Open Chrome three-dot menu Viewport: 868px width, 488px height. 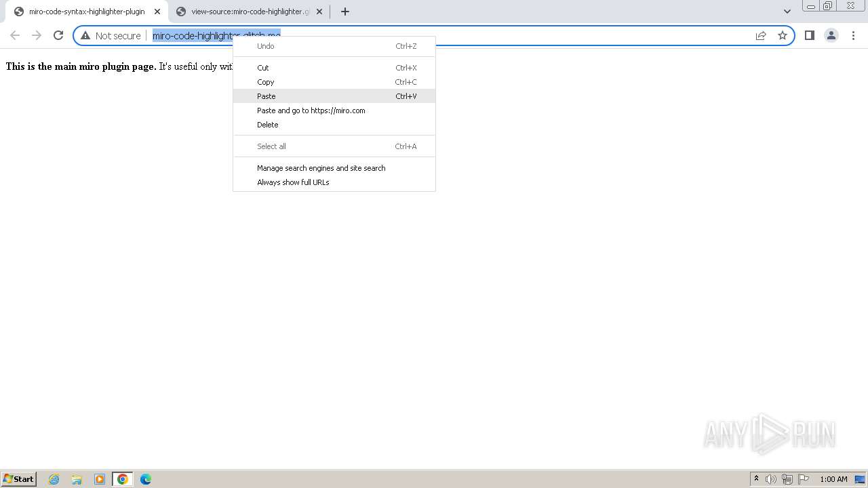point(853,35)
